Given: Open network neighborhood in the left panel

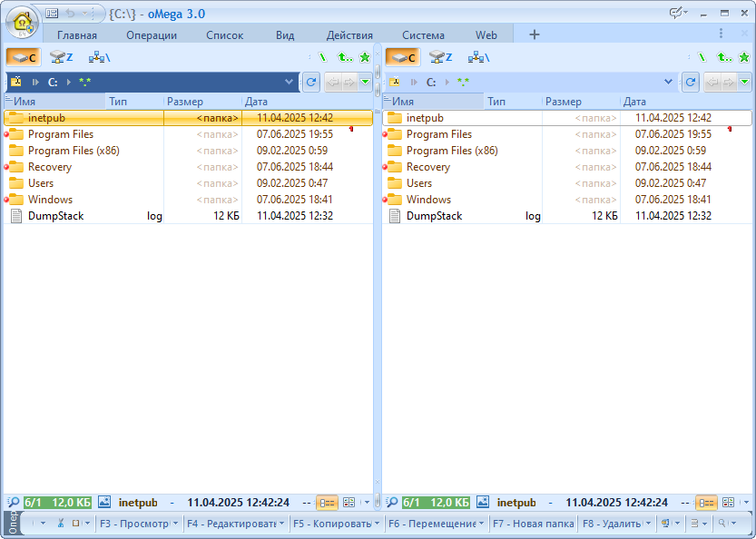Looking at the screenshot, I should [99, 57].
